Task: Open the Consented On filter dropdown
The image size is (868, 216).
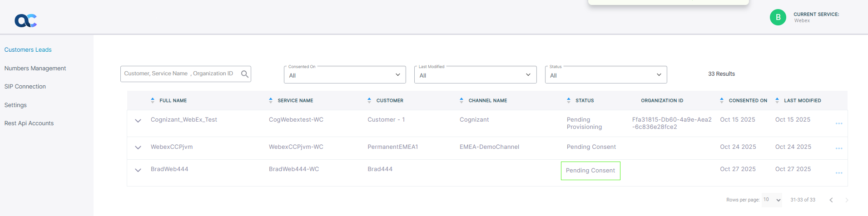Action: 344,75
